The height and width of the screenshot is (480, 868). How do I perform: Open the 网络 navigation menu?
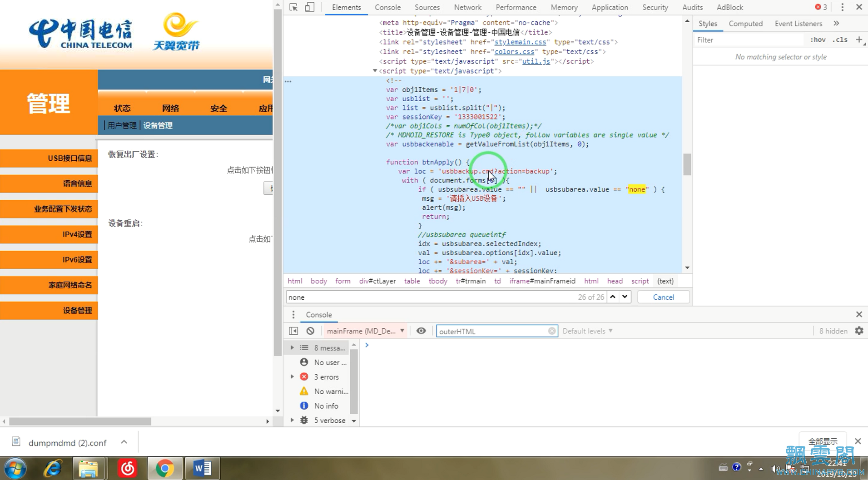[x=170, y=108]
